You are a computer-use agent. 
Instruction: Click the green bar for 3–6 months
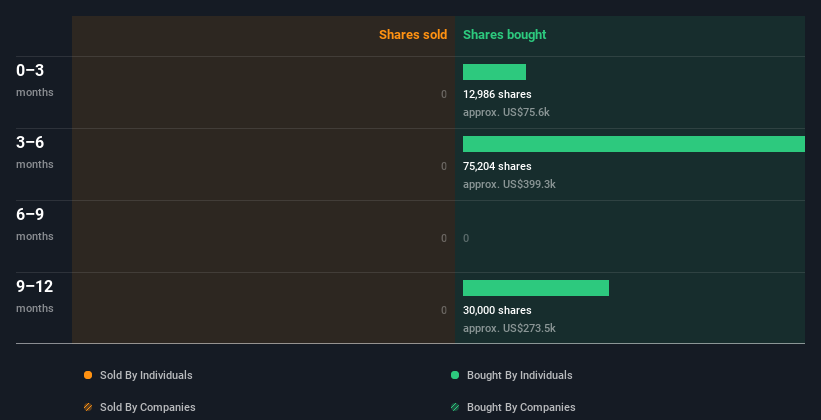pos(634,144)
